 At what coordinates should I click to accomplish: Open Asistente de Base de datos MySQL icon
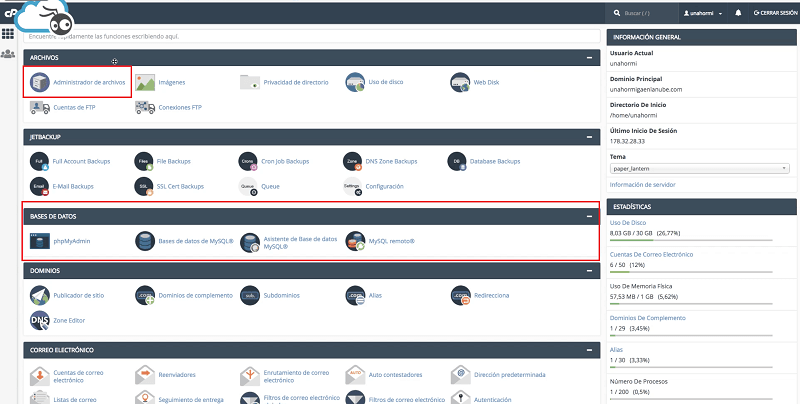(x=250, y=243)
